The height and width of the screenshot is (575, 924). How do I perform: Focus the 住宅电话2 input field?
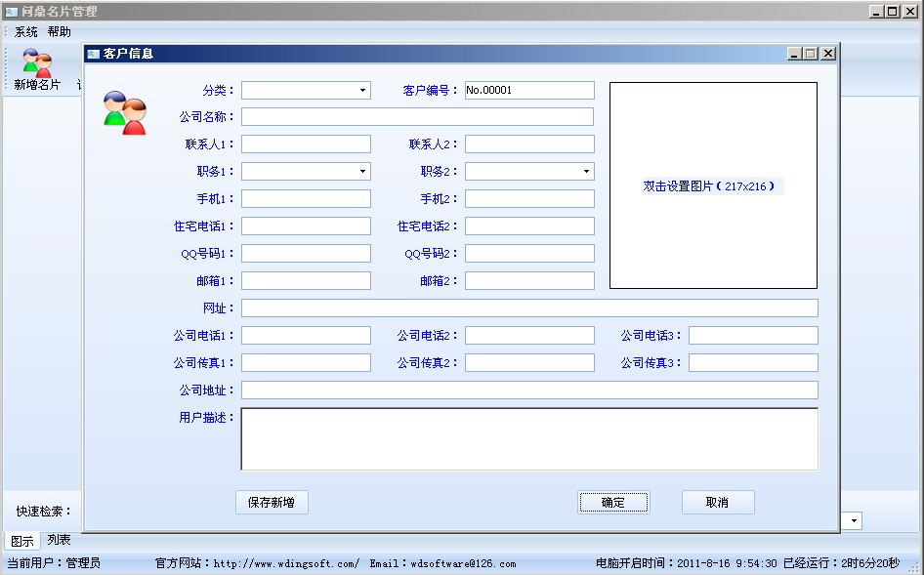pos(529,226)
